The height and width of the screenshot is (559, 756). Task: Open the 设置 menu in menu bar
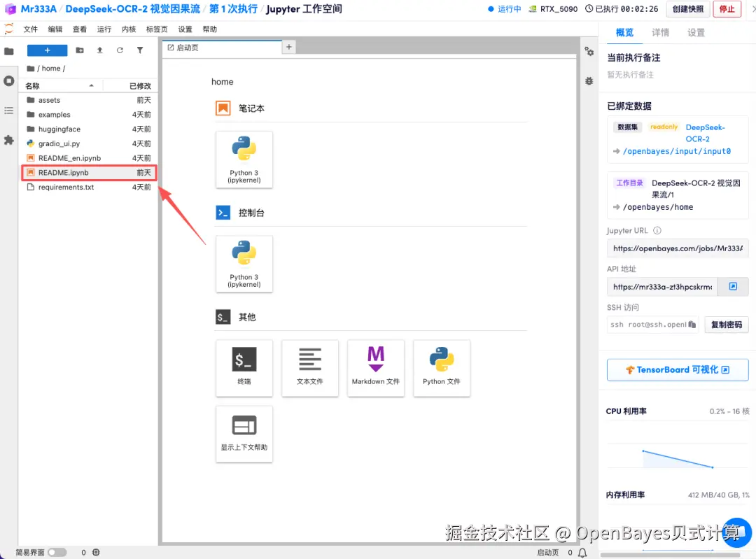(x=185, y=29)
